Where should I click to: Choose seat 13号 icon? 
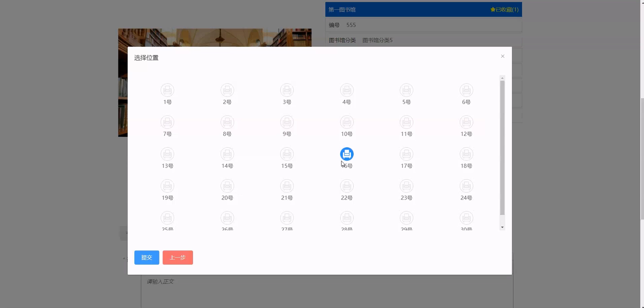tap(167, 154)
